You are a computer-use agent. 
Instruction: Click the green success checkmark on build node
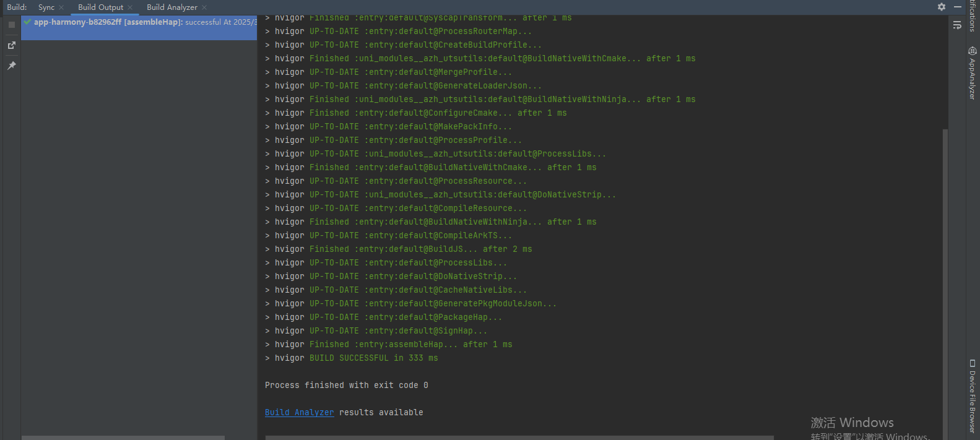[x=27, y=22]
